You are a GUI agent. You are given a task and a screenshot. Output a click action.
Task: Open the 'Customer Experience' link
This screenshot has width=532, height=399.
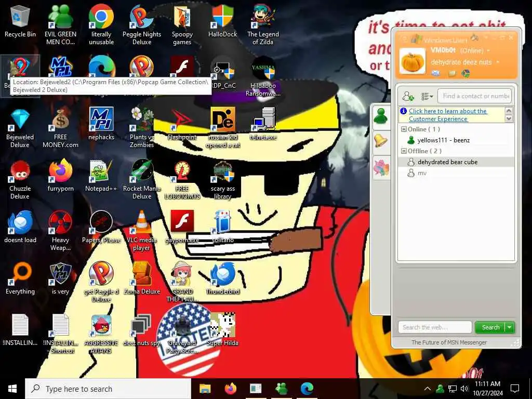tap(448, 115)
